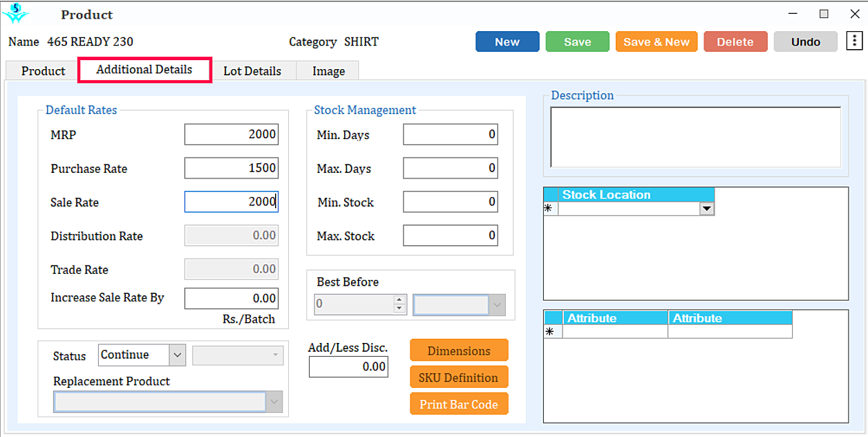The image size is (868, 437).
Task: Expand the Best Before unit dropdown
Action: pyautogui.click(x=497, y=305)
